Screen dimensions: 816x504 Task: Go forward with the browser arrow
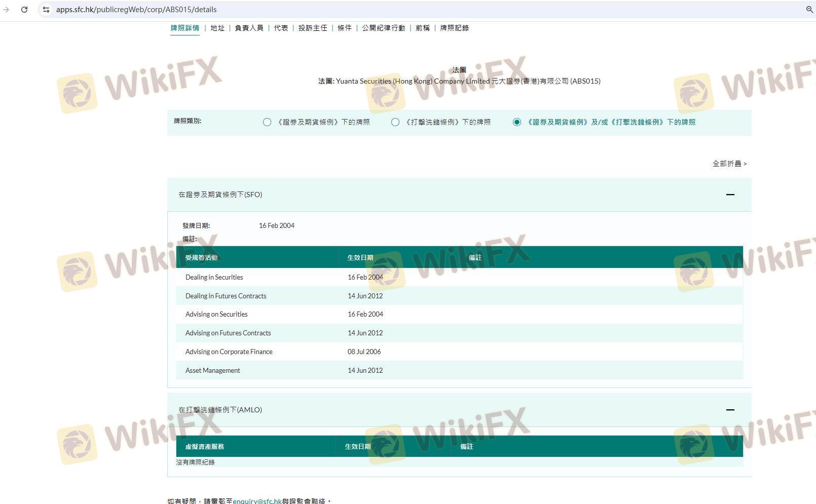coord(6,10)
